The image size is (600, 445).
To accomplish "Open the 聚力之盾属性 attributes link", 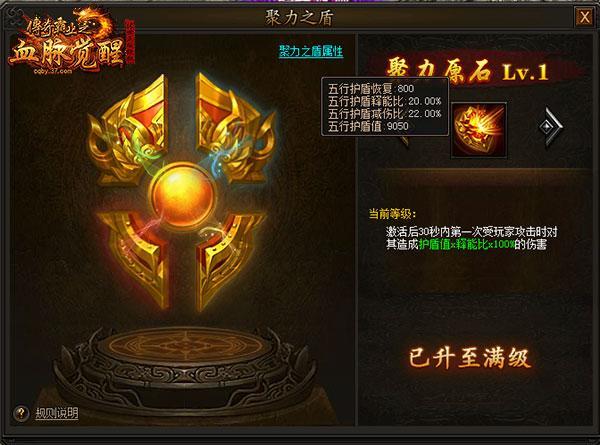I will click(x=311, y=51).
